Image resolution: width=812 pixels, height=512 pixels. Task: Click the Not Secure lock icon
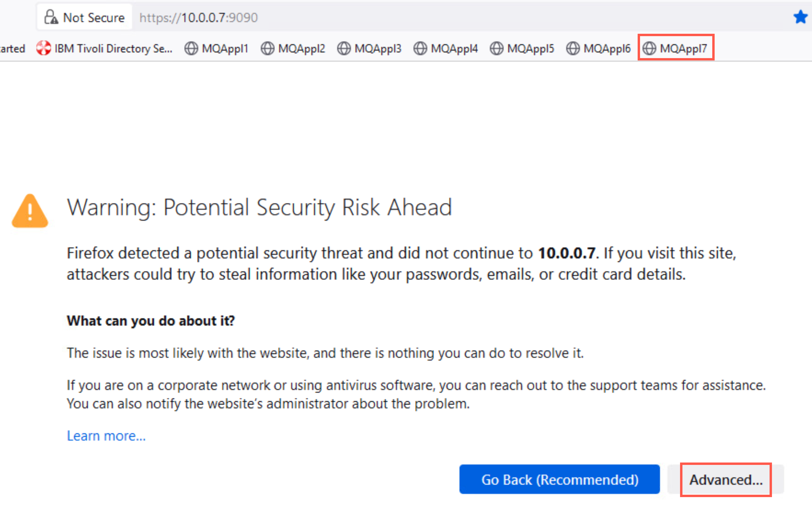pyautogui.click(x=51, y=17)
